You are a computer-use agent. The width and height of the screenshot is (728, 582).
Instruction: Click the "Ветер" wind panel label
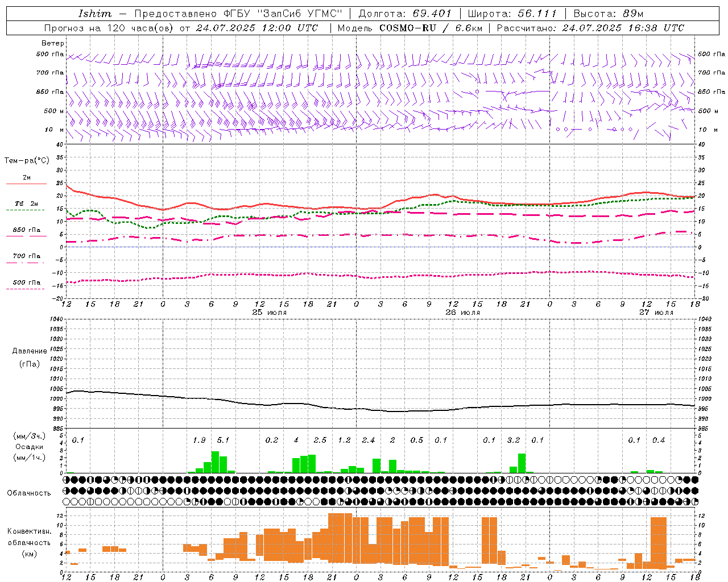[53, 43]
